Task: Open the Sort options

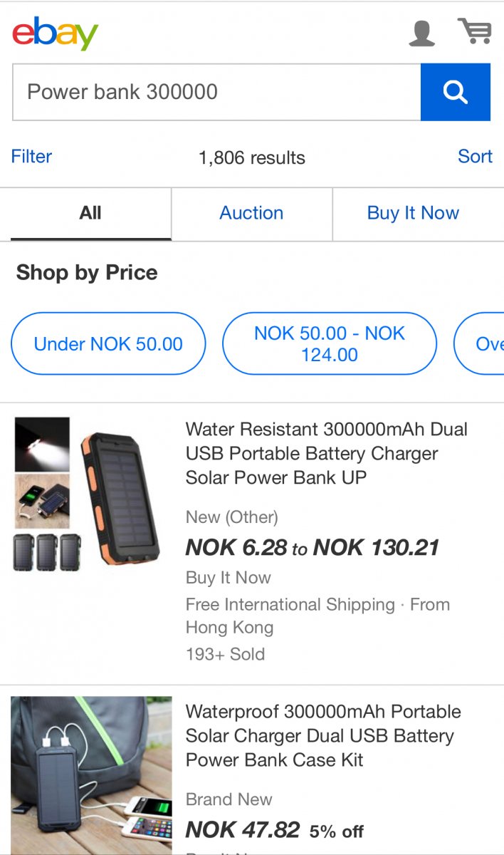Action: pos(475,156)
